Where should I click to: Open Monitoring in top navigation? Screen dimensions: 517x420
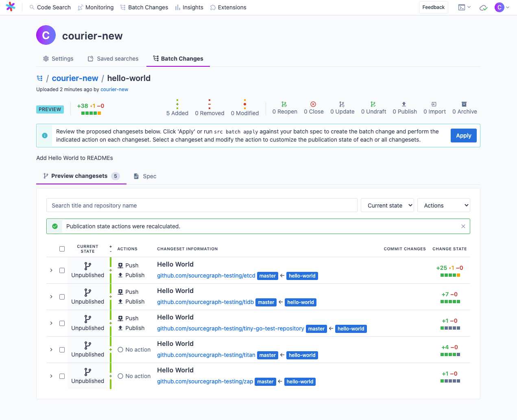[x=96, y=7]
